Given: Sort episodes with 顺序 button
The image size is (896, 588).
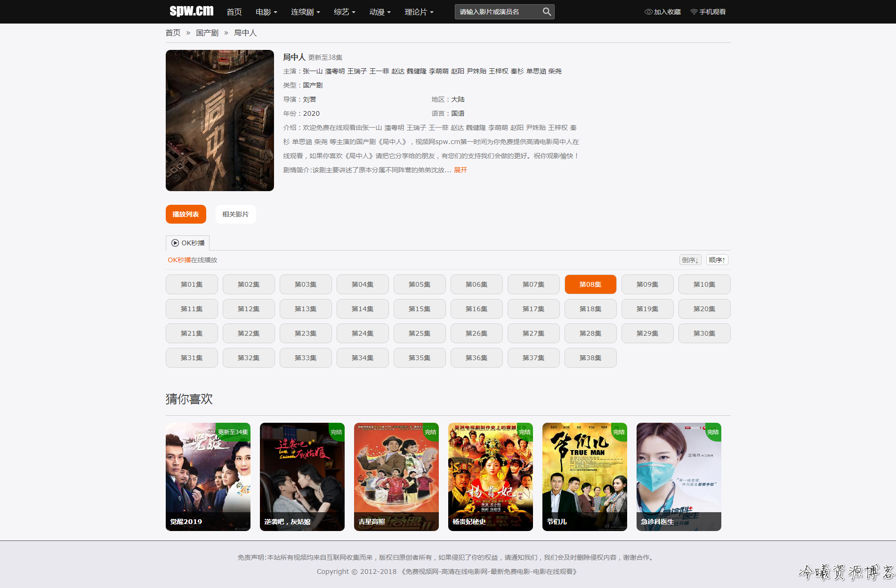Looking at the screenshot, I should pyautogui.click(x=717, y=260).
